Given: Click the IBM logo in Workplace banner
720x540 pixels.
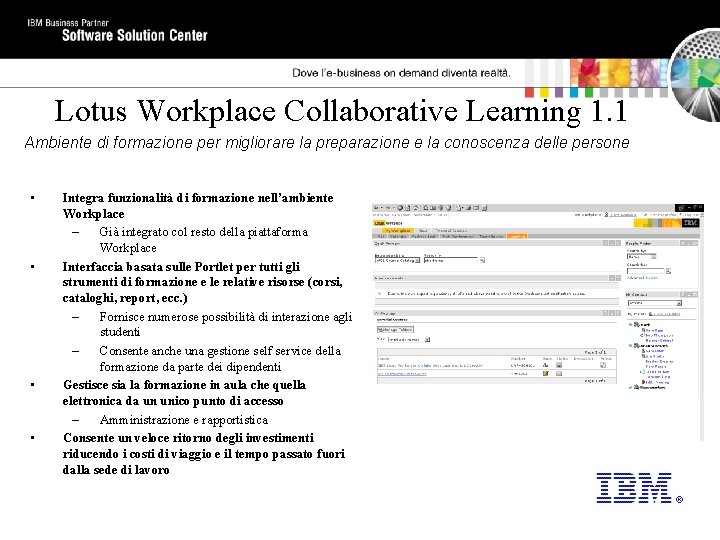Looking at the screenshot, I should pos(690,223).
